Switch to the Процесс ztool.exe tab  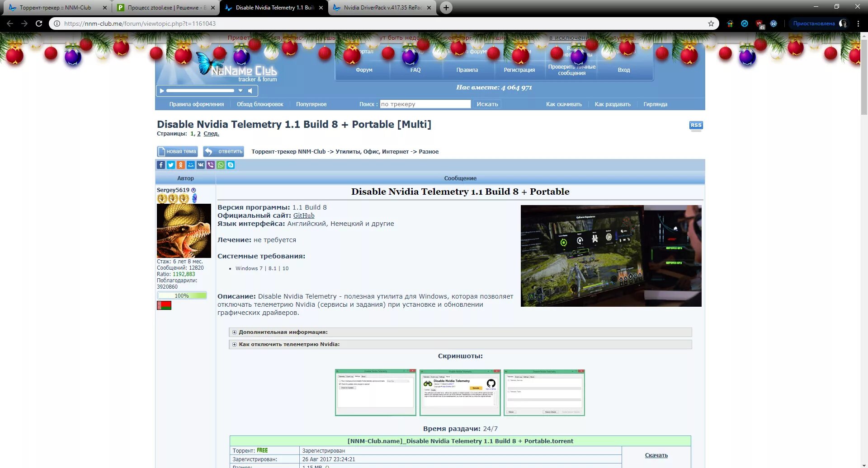tap(166, 8)
